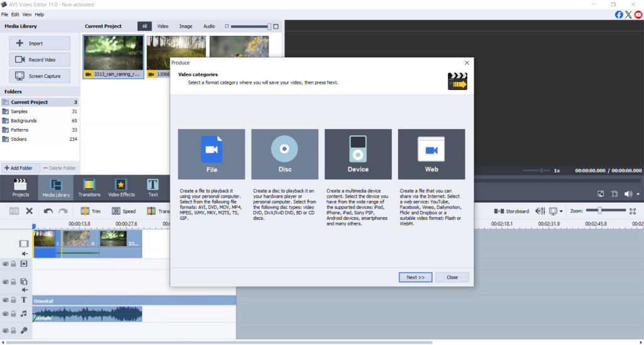Screen dimensions: 644x345
Task: Choose the Device output category tile
Action: pyautogui.click(x=358, y=154)
